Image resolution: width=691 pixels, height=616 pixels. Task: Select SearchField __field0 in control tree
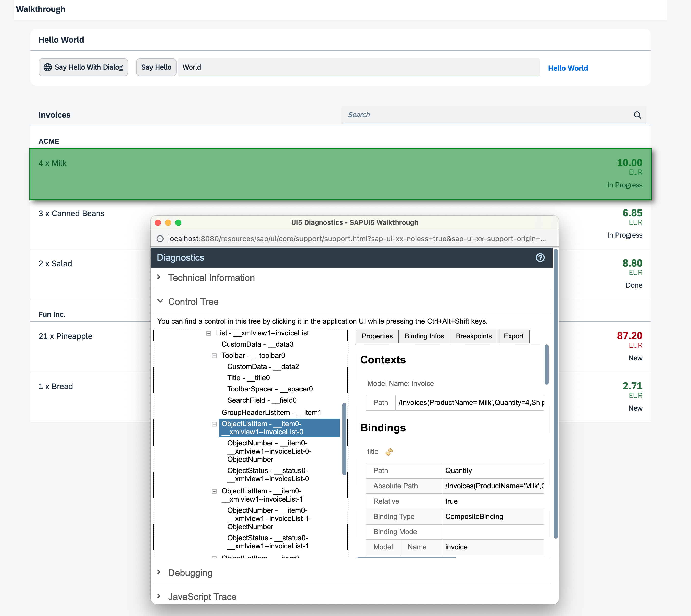tap(261, 400)
